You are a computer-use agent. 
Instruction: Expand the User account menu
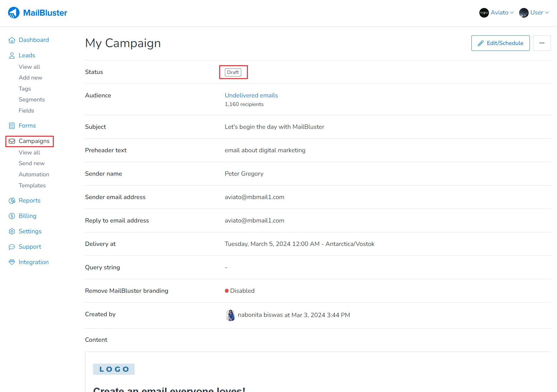point(534,13)
